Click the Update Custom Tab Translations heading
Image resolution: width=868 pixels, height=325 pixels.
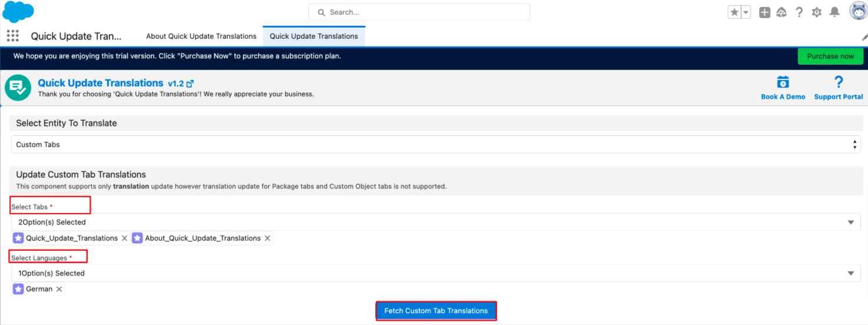(81, 174)
